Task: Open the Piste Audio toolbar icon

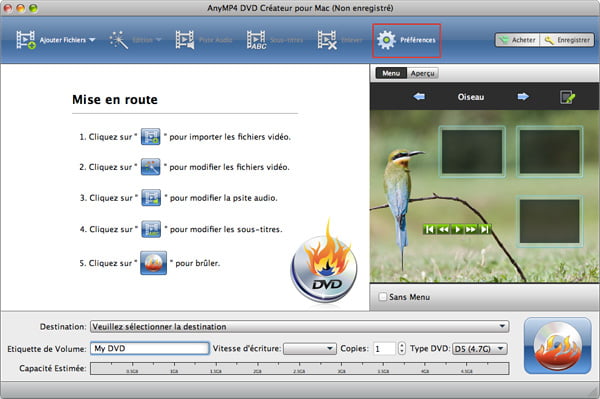Action: coord(185,40)
